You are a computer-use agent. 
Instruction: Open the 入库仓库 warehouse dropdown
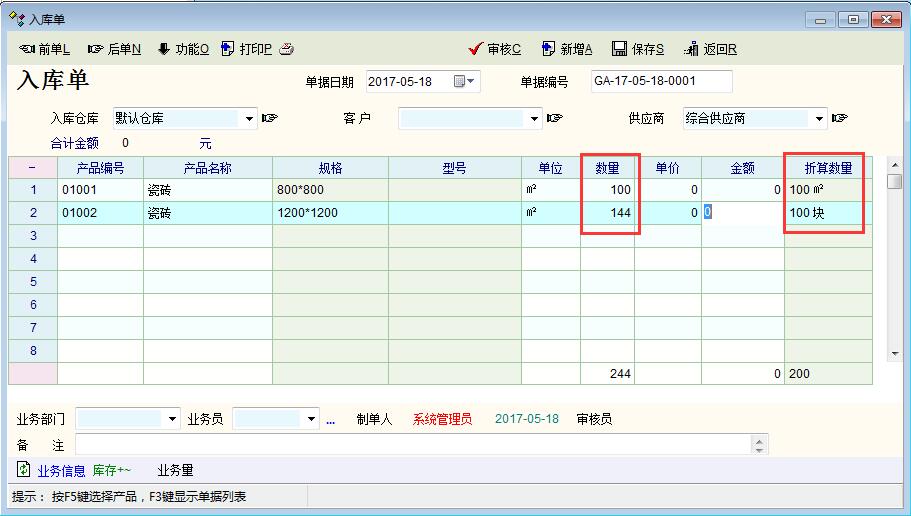(250, 119)
